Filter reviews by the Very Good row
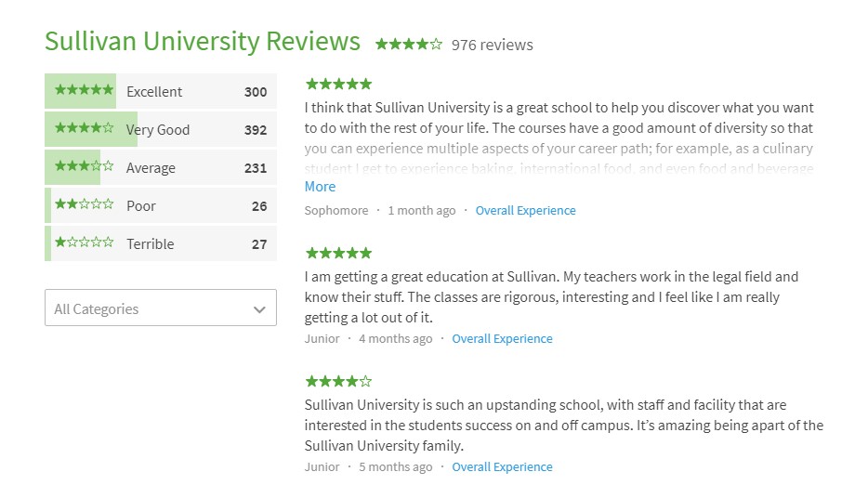 click(x=161, y=129)
